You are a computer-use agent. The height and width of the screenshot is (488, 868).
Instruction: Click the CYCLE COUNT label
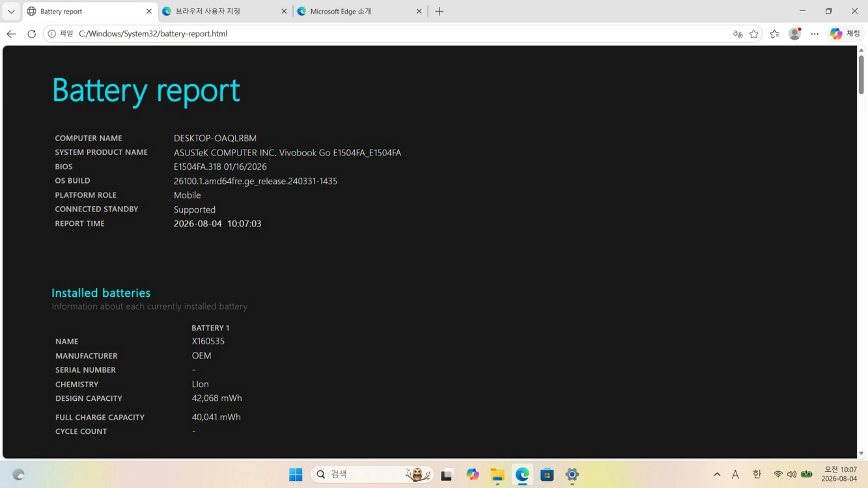(81, 431)
